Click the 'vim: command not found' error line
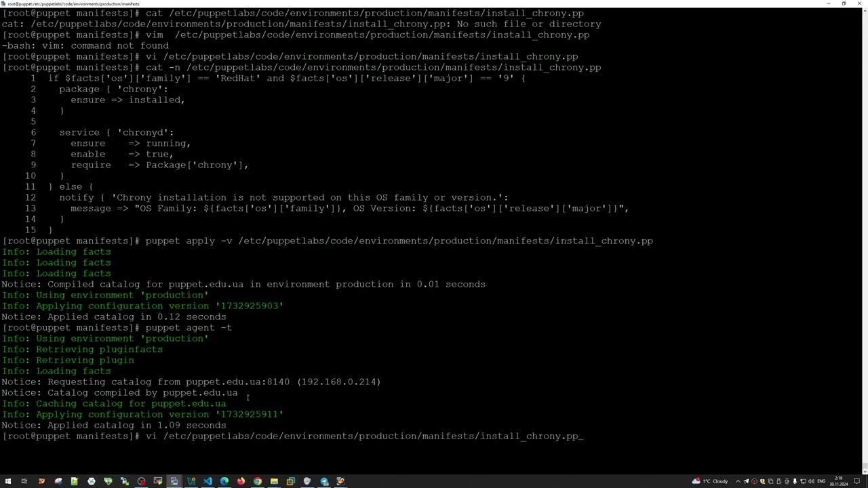Viewport: 868px width, 488px height. tap(85, 45)
